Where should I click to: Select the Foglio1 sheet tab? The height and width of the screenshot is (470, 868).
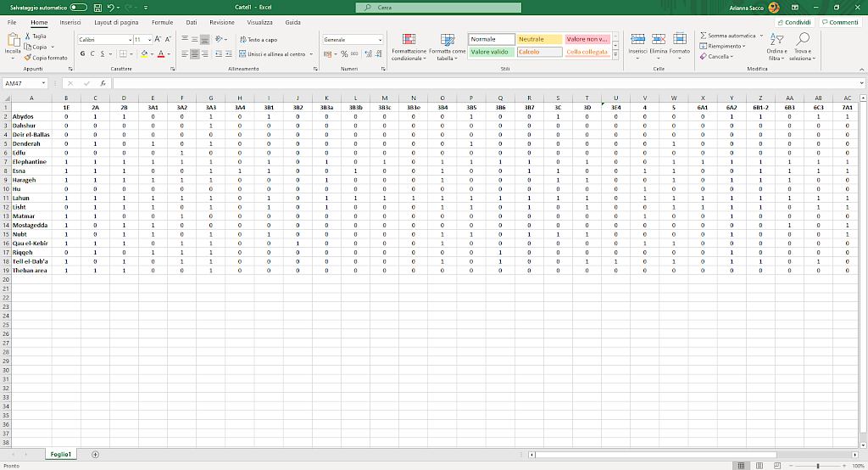61,455
